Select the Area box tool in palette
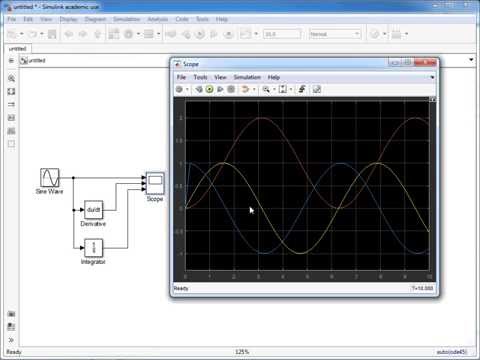The width and height of the screenshot is (480, 360). click(11, 144)
